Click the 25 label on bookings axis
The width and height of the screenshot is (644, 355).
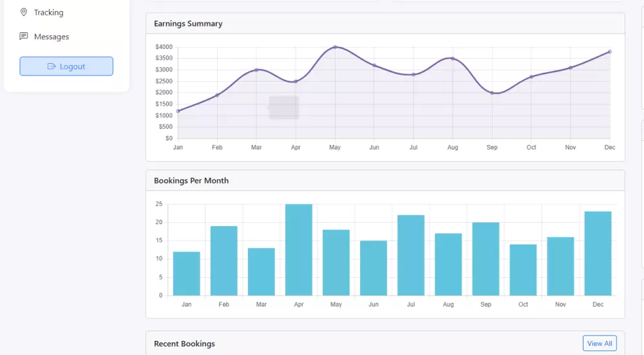pos(159,204)
